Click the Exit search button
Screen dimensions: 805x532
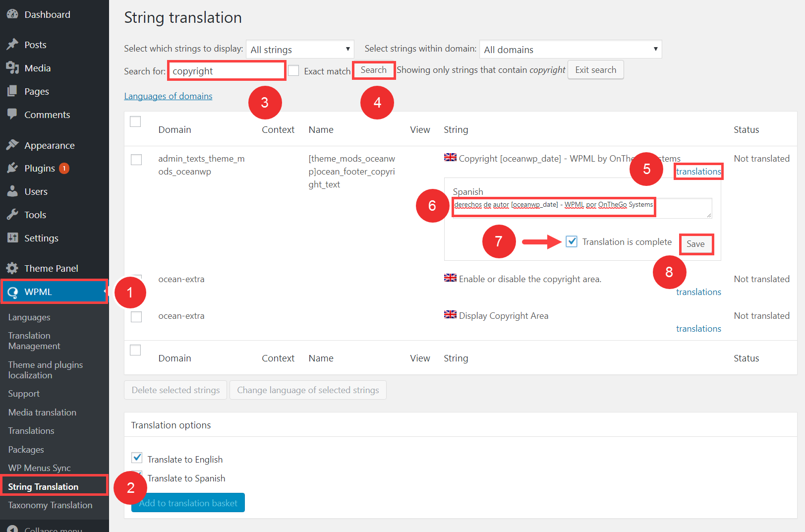[x=596, y=70]
